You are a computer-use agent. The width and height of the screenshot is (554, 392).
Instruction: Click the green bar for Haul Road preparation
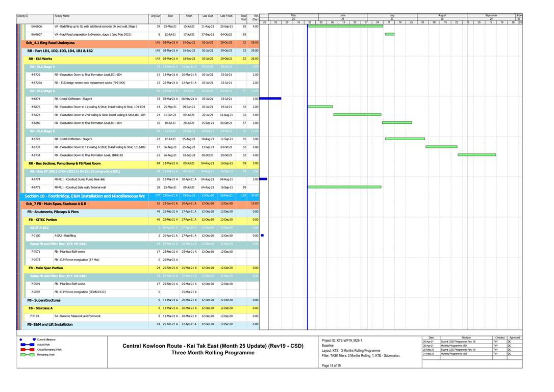click(389, 34)
